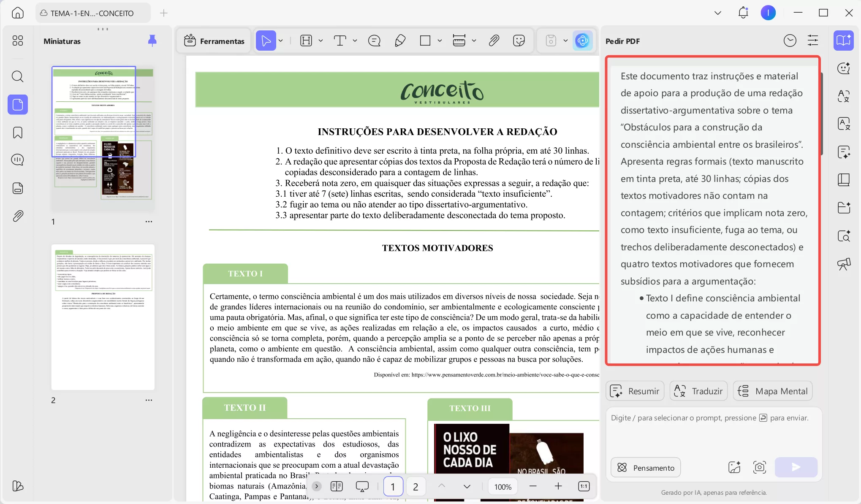The image size is (861, 504).
Task: Open the comment annotation tool
Action: (x=374, y=41)
